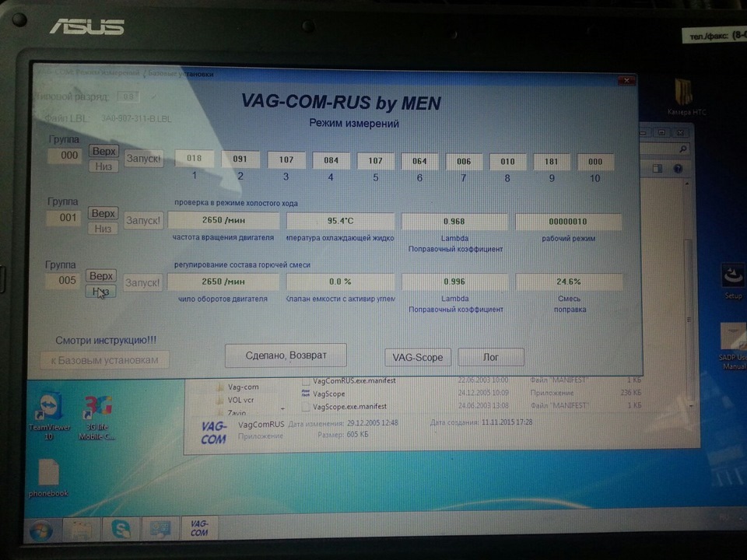This screenshot has height=560, width=747.
Task: Close the VAG-COM-RUS measurement window
Action: [x=626, y=80]
